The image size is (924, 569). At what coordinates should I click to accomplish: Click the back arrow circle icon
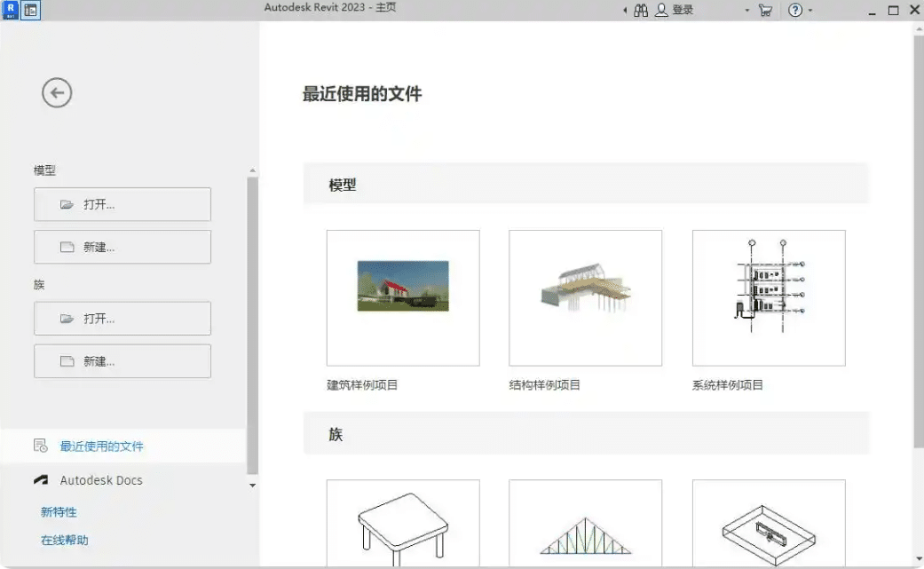[57, 93]
